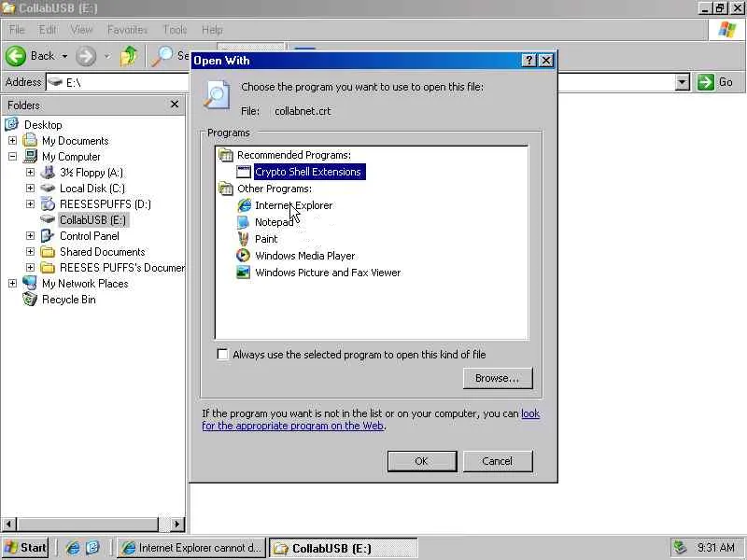This screenshot has height=560, width=747.
Task: Select Desktop in the folder tree
Action: click(43, 125)
